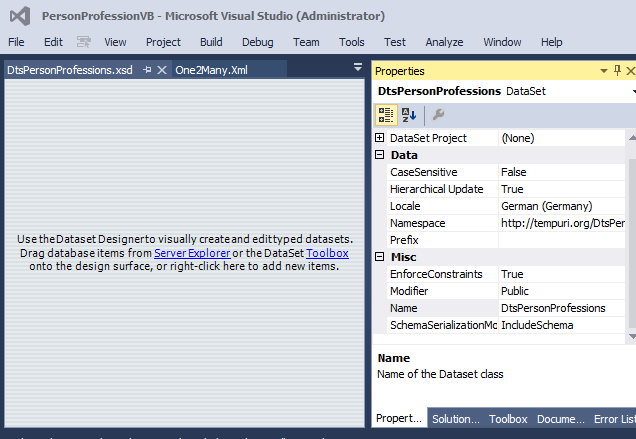Collapse the Data category

tap(379, 155)
